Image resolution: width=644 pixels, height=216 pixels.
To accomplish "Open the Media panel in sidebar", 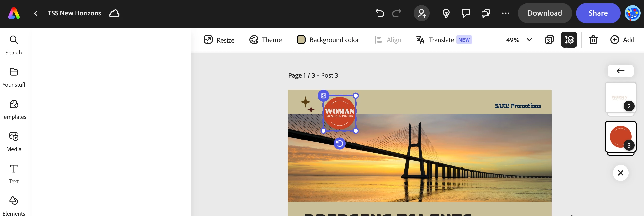I will (14, 142).
